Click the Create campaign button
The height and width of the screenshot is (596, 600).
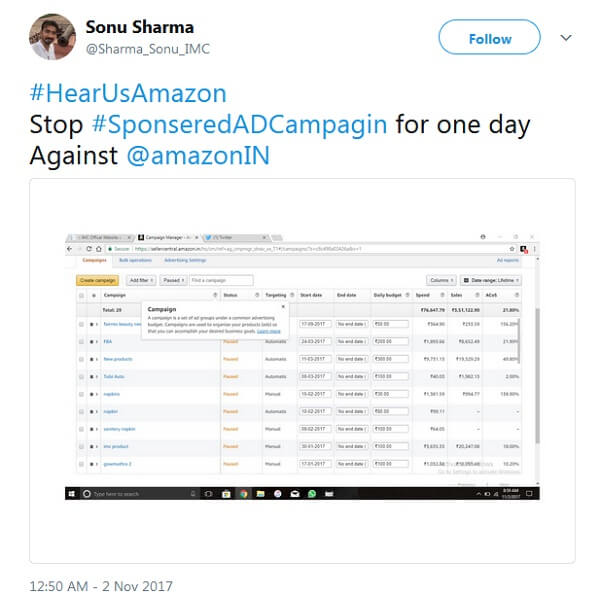coord(98,281)
